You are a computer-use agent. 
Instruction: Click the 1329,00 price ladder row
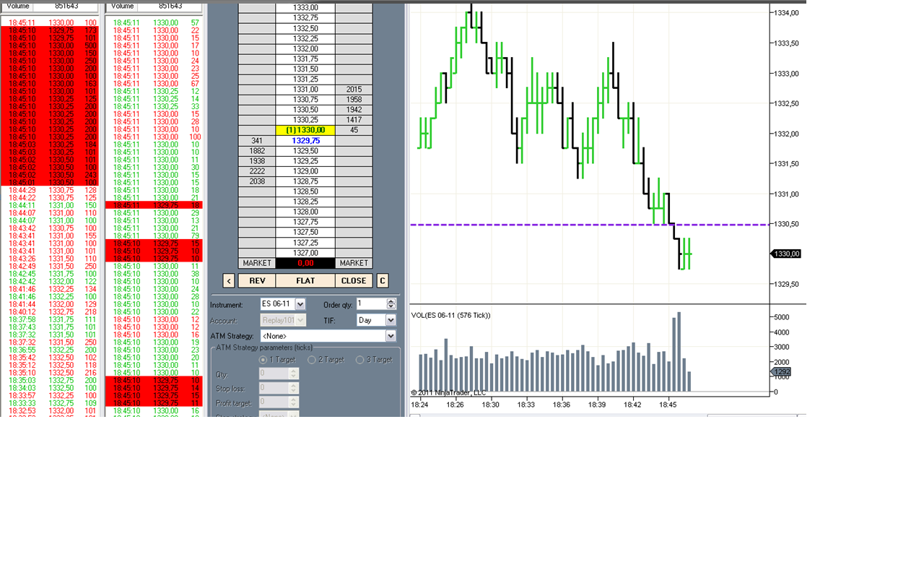click(x=305, y=171)
